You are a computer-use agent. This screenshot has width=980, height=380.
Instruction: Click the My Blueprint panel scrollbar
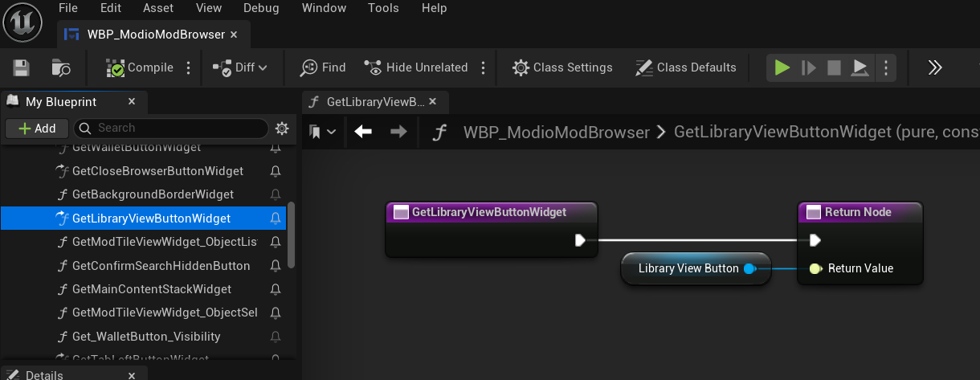pos(292,236)
